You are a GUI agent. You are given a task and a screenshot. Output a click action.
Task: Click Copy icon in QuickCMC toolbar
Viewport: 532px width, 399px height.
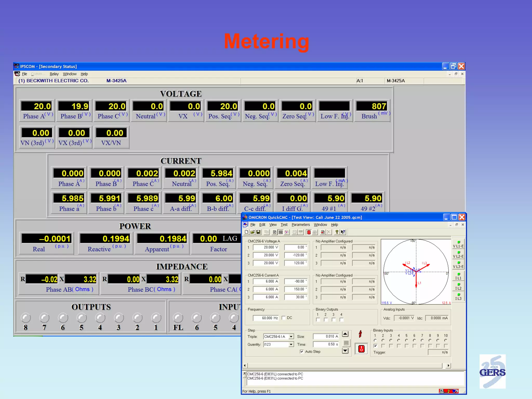pyautogui.click(x=266, y=232)
